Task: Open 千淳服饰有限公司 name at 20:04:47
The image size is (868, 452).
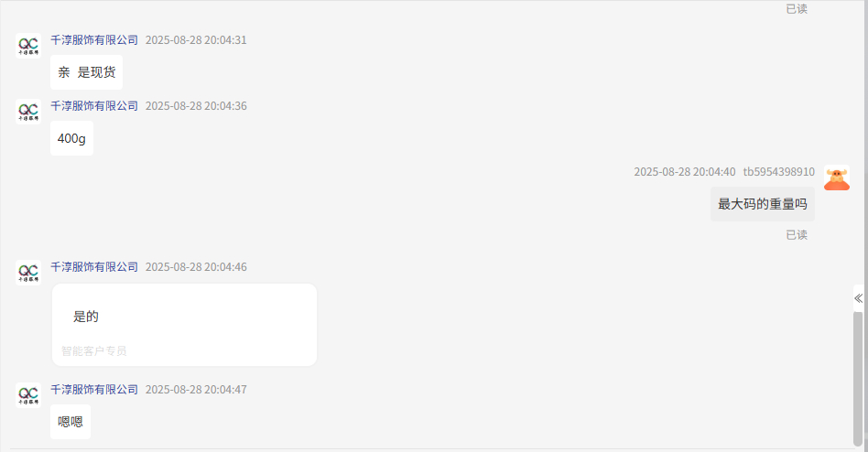Action: (x=94, y=390)
